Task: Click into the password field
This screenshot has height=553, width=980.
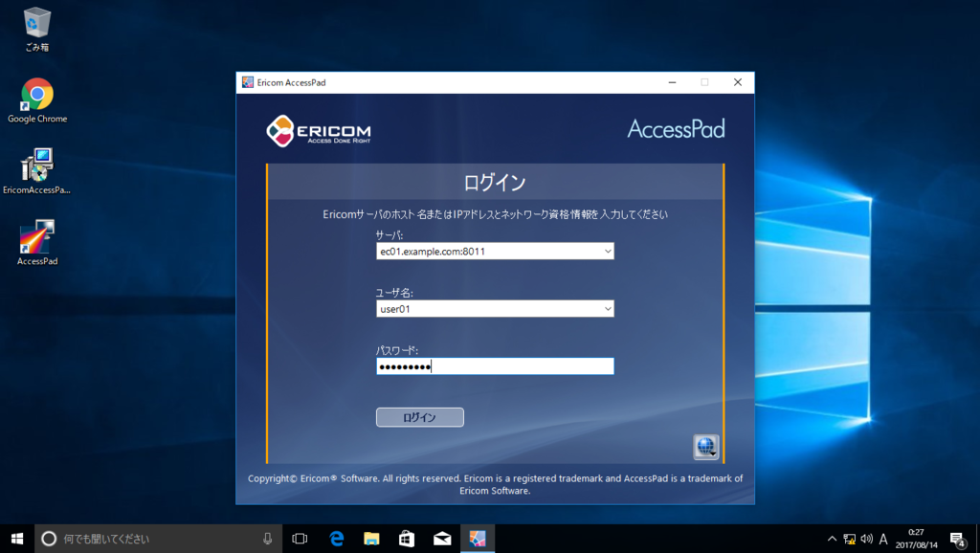Action: click(495, 366)
